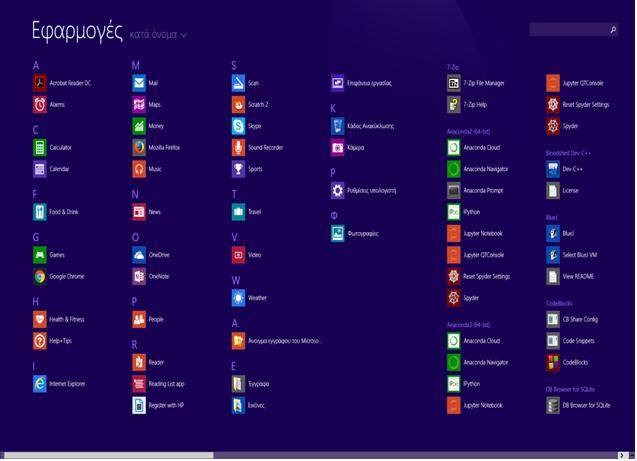Click the horizontal scrollbar thumb
Viewport: 637px width, 461px height.
pos(108,455)
